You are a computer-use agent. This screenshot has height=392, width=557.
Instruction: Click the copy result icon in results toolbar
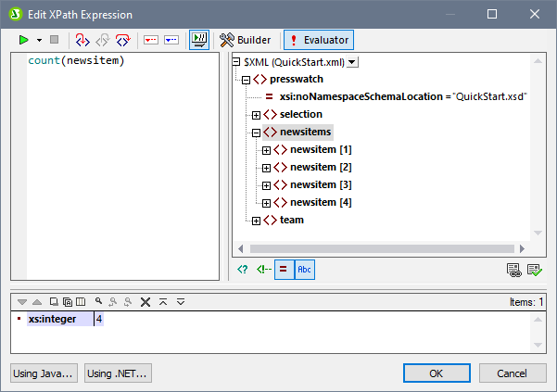pos(55,302)
